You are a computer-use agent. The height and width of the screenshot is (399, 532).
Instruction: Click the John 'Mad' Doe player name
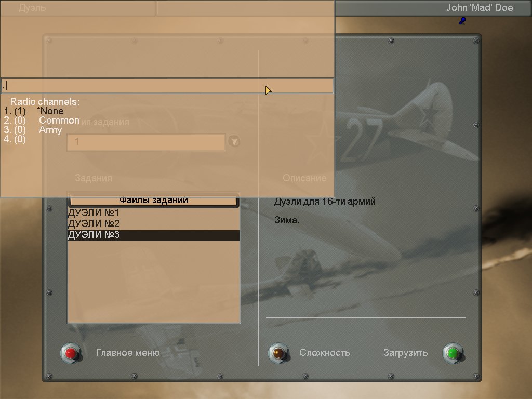click(479, 8)
